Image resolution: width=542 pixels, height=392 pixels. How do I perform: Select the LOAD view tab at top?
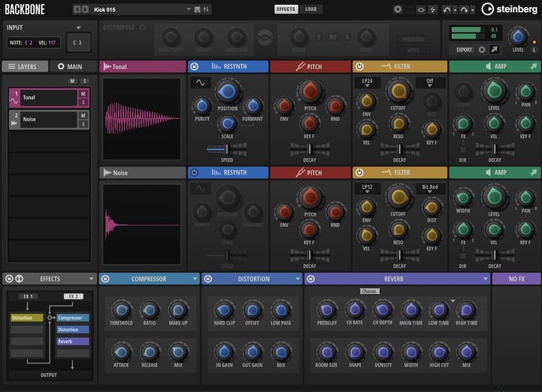click(311, 9)
